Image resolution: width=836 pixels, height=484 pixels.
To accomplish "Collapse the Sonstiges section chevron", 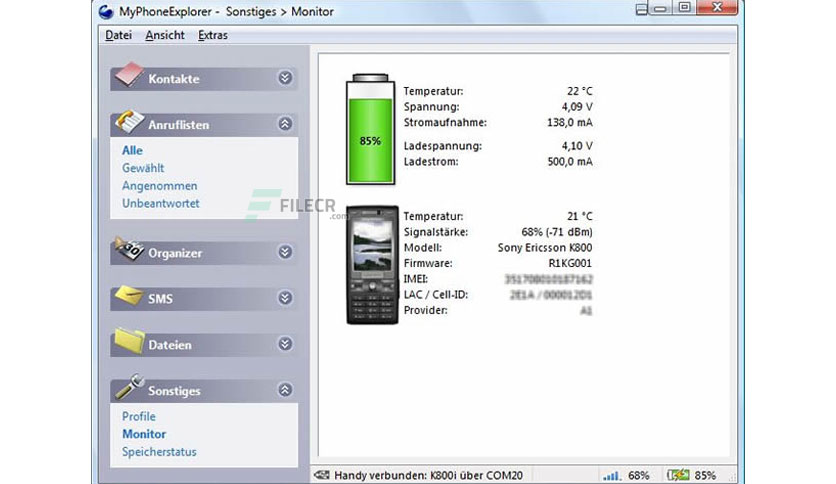I will point(285,390).
